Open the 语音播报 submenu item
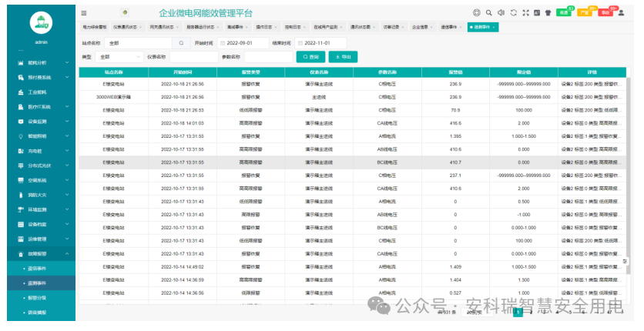The image size is (644, 331). [41, 313]
